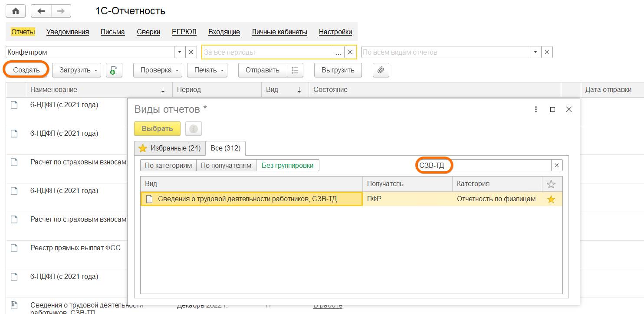Image resolution: width=644 pixels, height=314 pixels.
Task: Click the За все периоды period field
Action: coord(267,52)
